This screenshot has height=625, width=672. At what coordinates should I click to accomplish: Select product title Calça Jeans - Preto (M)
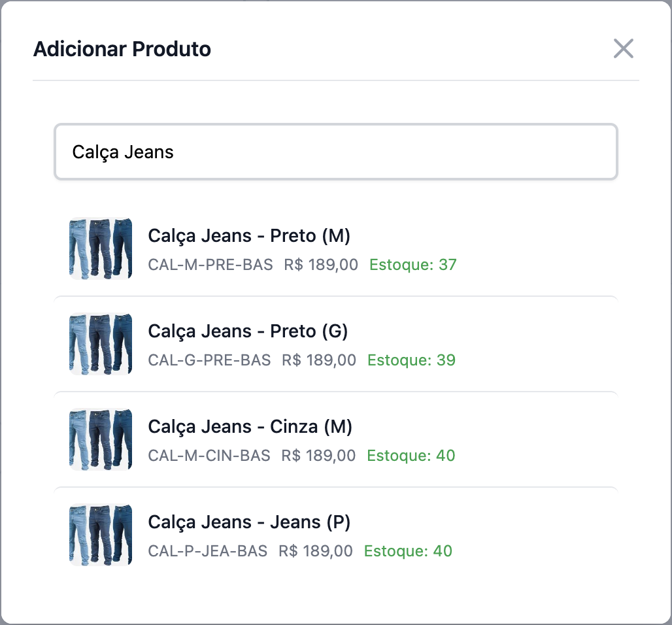(x=249, y=235)
